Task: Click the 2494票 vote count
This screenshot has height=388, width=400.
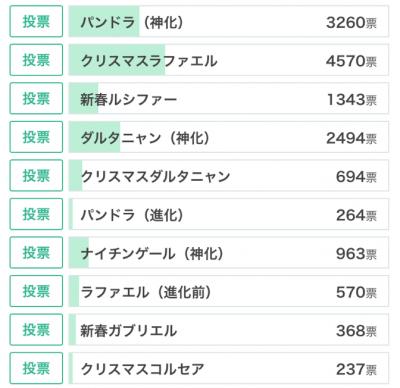Action: (x=351, y=138)
